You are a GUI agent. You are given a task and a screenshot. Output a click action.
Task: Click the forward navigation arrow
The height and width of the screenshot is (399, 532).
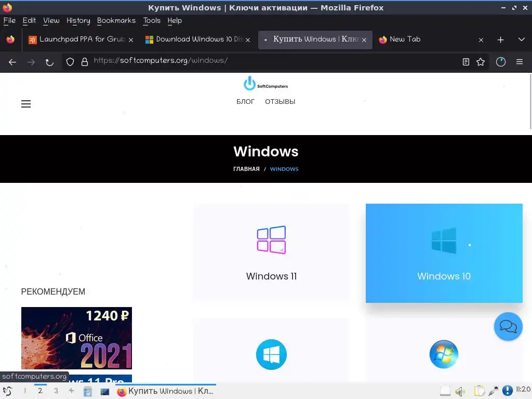tap(31, 62)
